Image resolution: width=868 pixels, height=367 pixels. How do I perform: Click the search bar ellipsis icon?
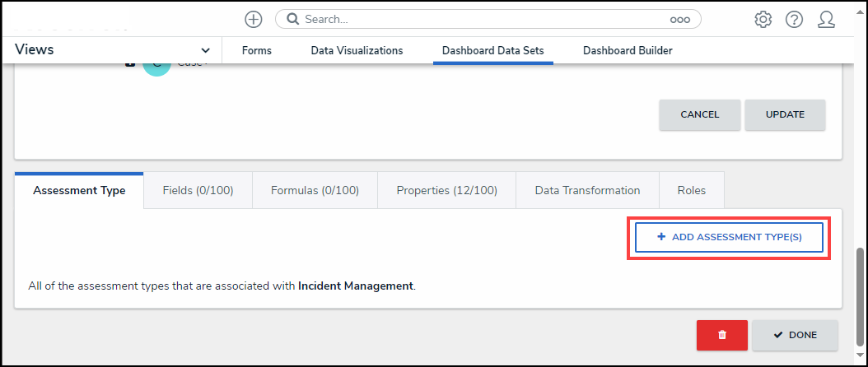coord(679,19)
